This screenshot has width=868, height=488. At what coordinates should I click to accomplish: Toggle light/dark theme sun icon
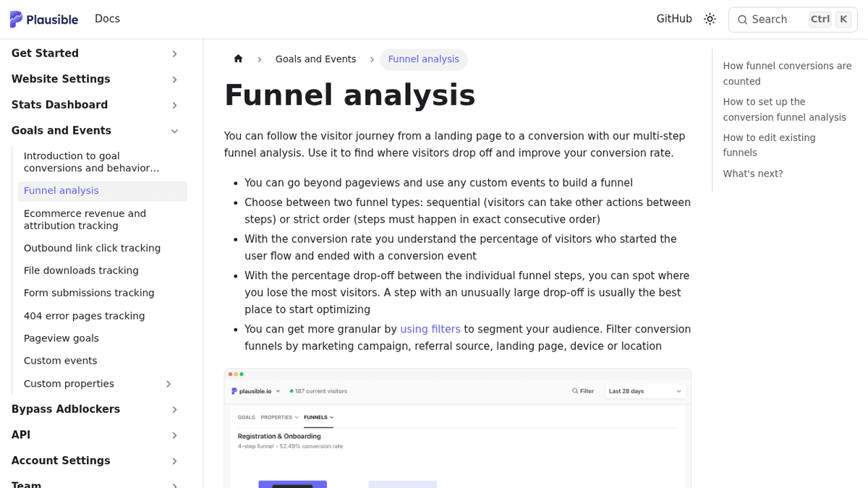click(710, 20)
